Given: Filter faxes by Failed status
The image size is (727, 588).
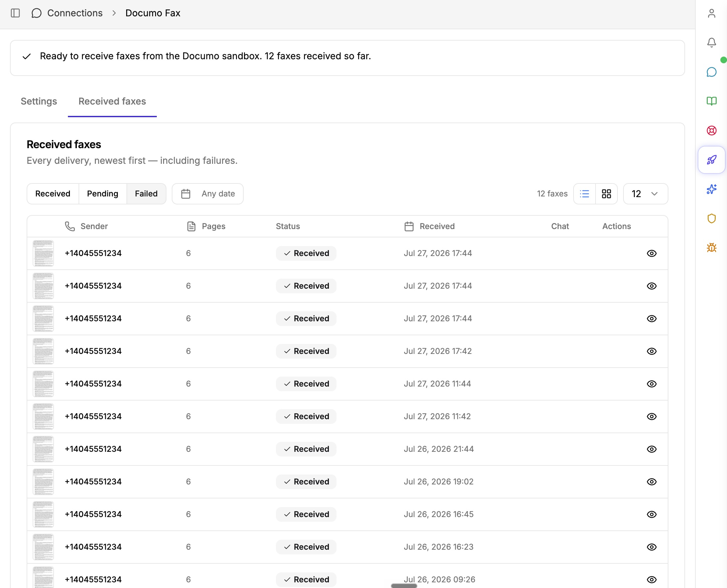Looking at the screenshot, I should coord(146,194).
